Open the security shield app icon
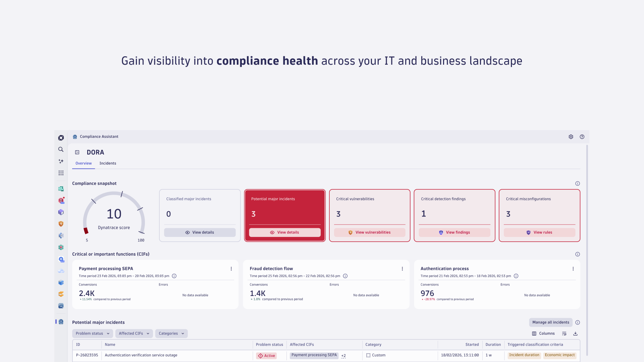 coord(61,224)
